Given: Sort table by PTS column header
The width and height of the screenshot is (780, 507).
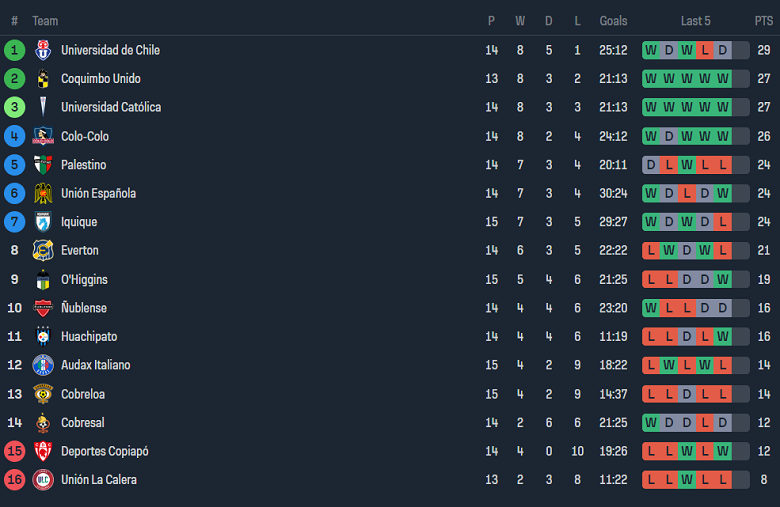Looking at the screenshot, I should (763, 21).
